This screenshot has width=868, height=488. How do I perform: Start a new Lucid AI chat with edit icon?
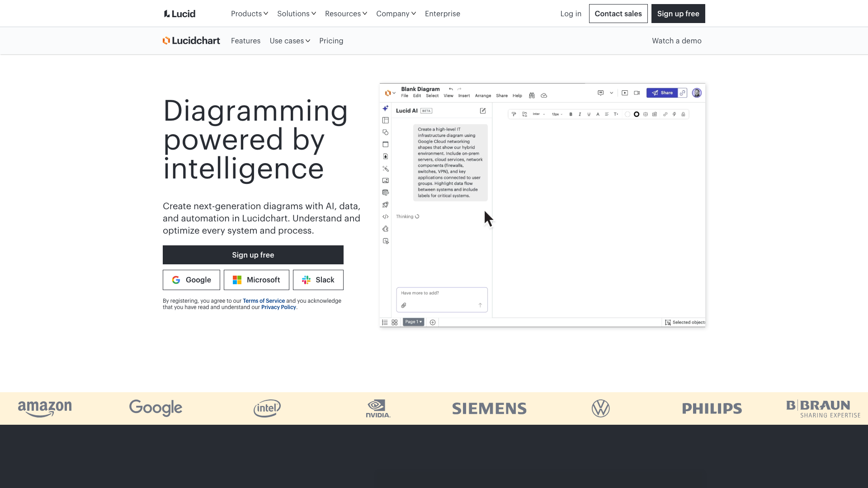483,111
